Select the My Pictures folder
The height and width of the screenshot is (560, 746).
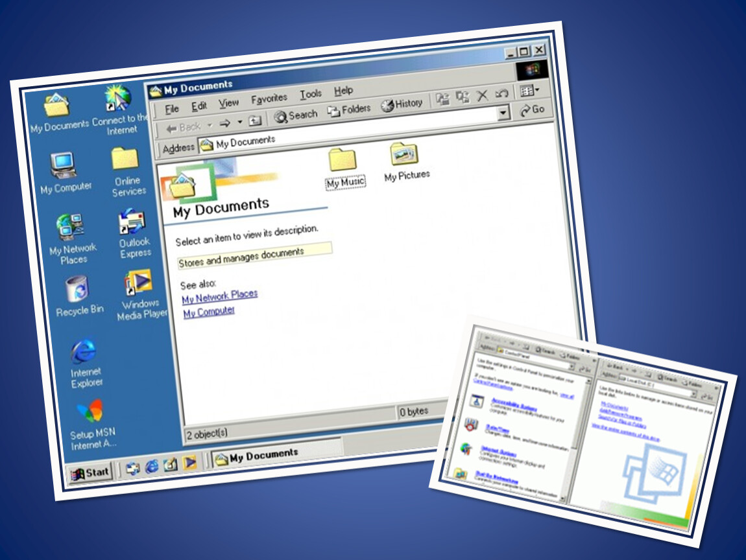click(x=407, y=162)
